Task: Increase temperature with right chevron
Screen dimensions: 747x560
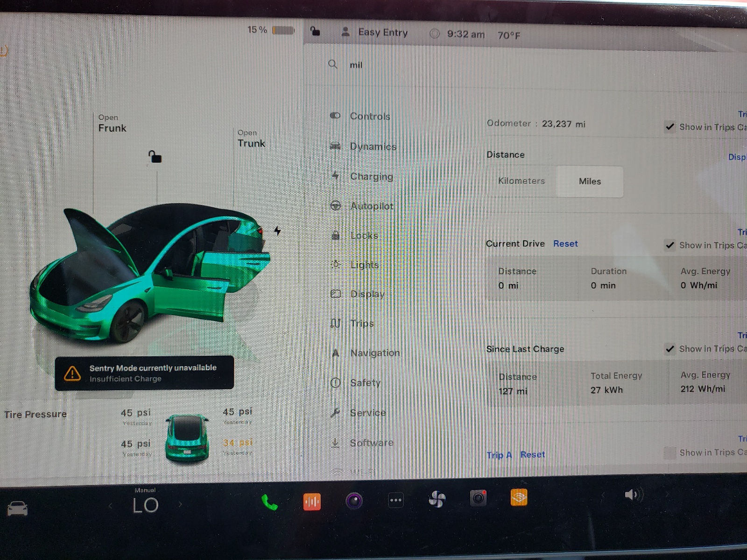Action: (x=180, y=504)
